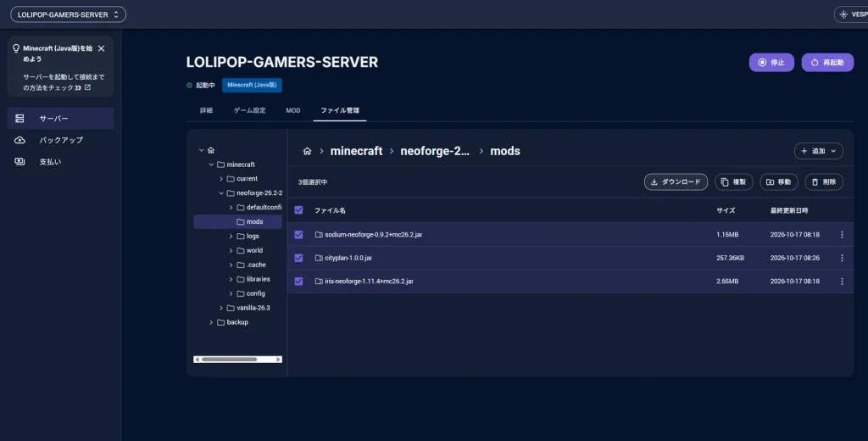Select サーバー in the sidebar
Viewport: 868px width, 441px height.
coord(60,118)
